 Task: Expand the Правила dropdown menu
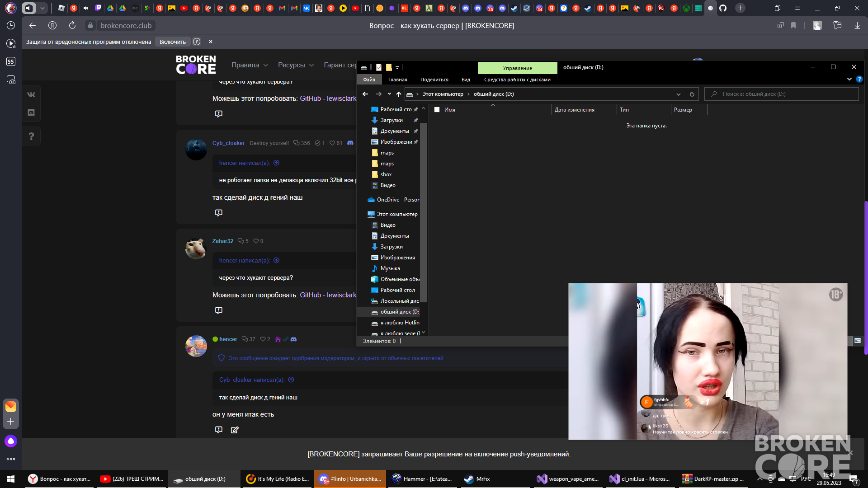click(250, 65)
